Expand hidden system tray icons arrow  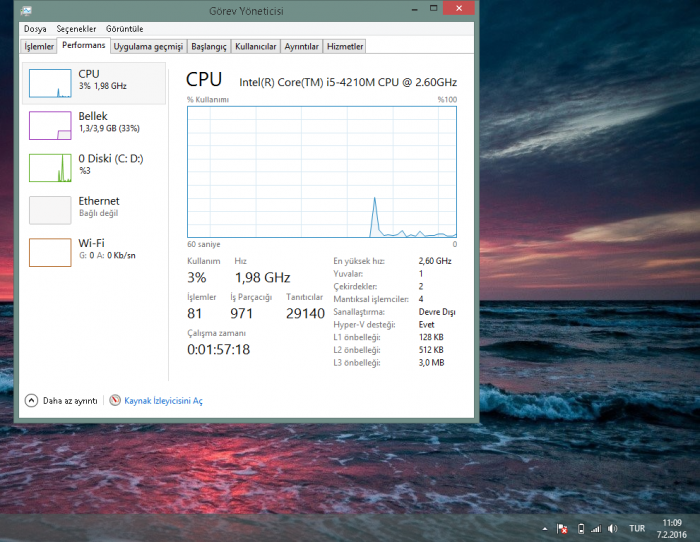click(x=545, y=528)
